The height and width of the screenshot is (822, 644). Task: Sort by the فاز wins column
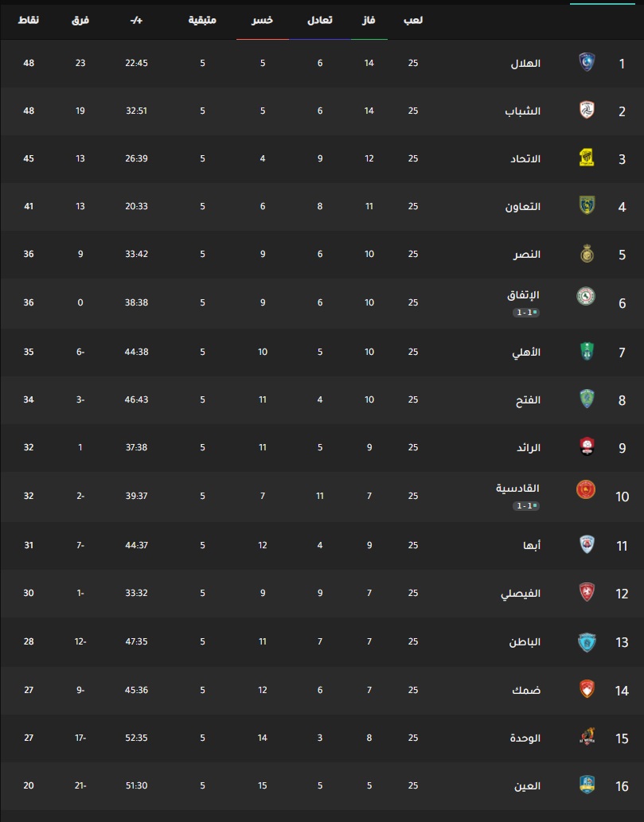coord(369,20)
